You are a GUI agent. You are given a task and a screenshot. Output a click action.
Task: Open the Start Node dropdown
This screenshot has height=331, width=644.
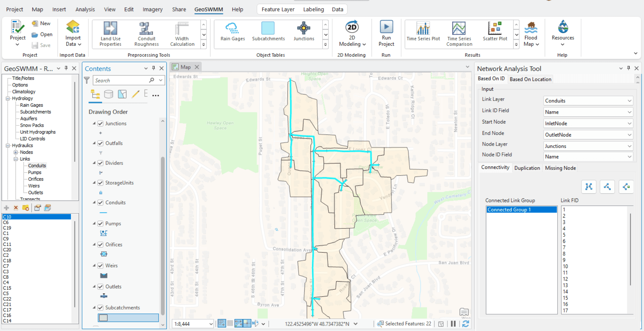click(x=588, y=123)
